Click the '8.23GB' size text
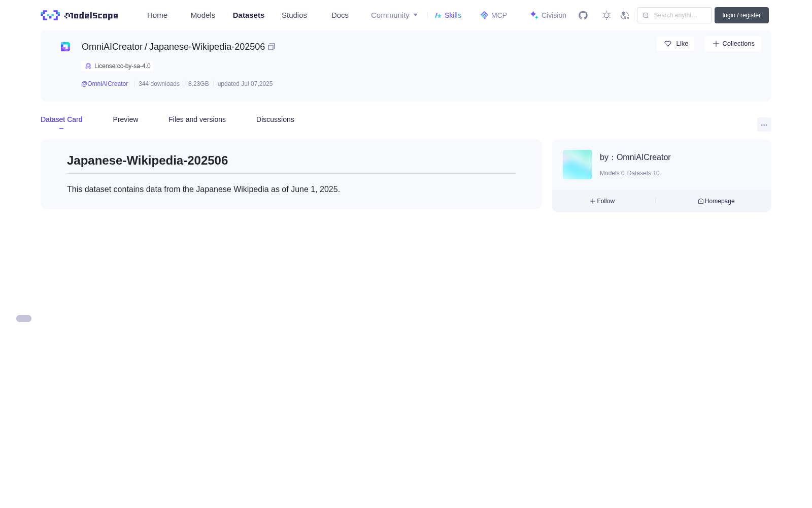 click(198, 84)
